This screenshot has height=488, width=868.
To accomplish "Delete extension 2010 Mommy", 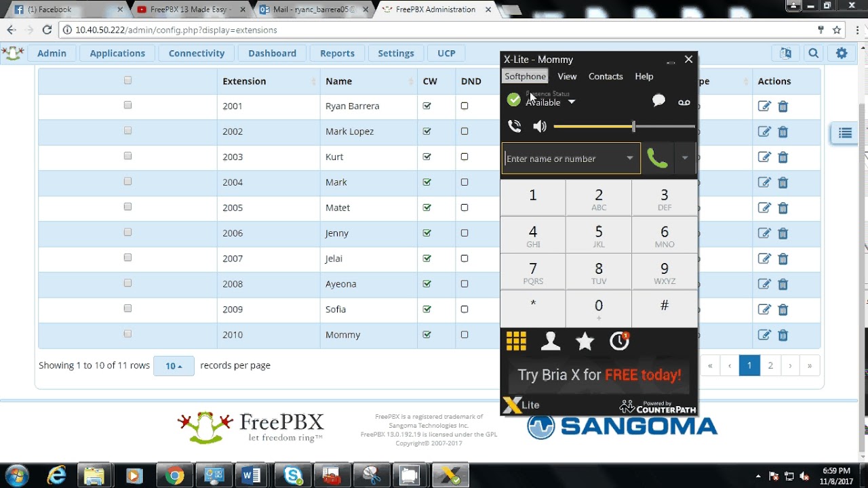I will pos(783,335).
